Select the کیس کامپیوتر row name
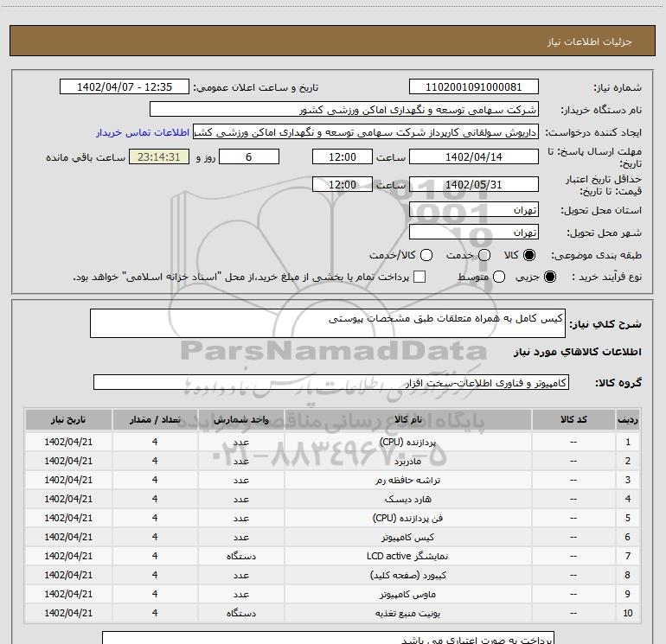 tap(407, 537)
